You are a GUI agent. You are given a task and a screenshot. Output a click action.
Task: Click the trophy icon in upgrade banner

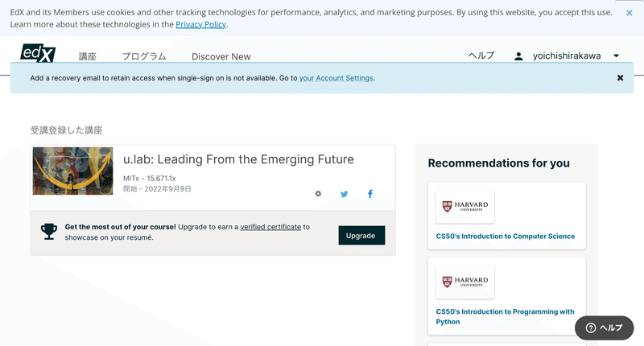[49, 232]
